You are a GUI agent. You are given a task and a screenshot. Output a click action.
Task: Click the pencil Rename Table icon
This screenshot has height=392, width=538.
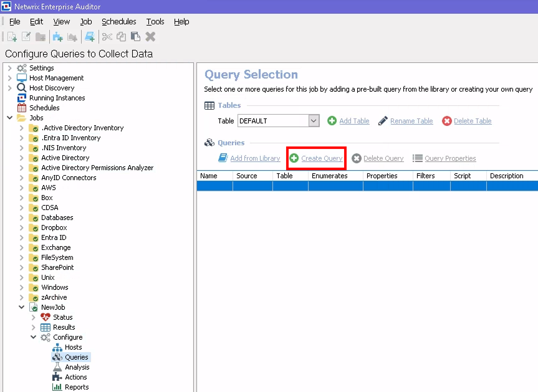(x=383, y=121)
